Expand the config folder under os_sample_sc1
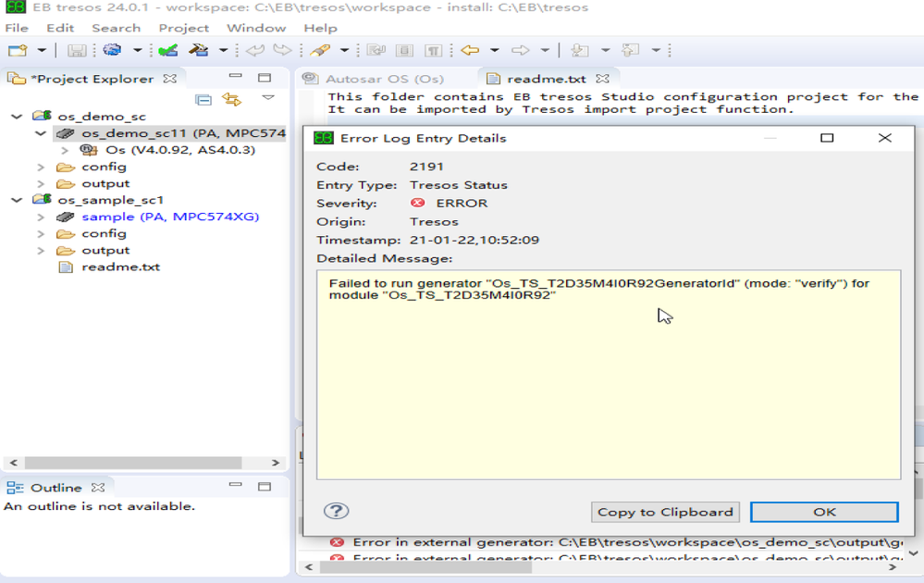 tap(40, 232)
